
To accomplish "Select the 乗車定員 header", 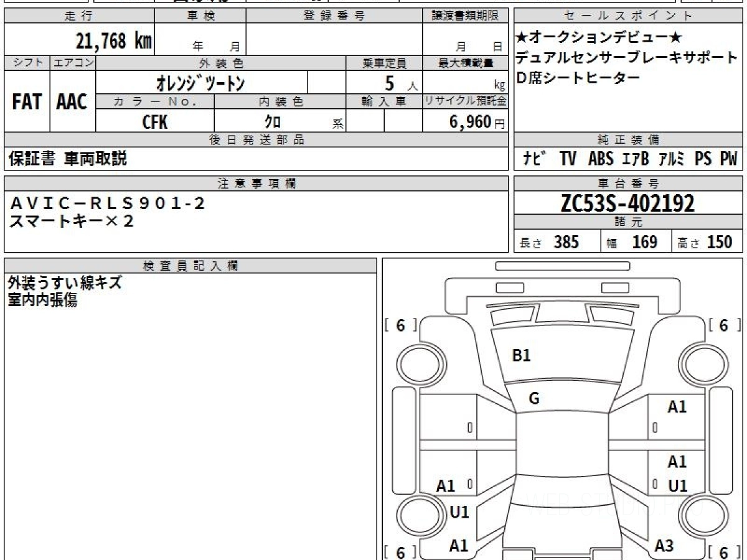I will tap(384, 63).
